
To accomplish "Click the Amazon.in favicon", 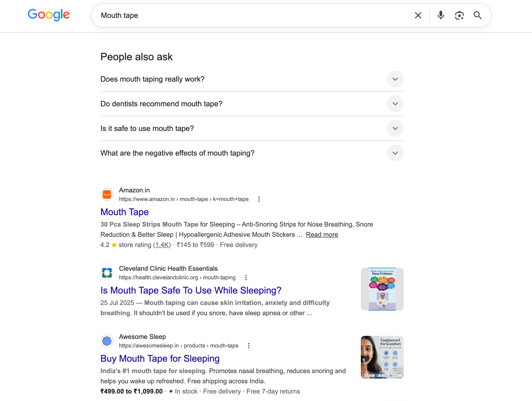I will 107,194.
